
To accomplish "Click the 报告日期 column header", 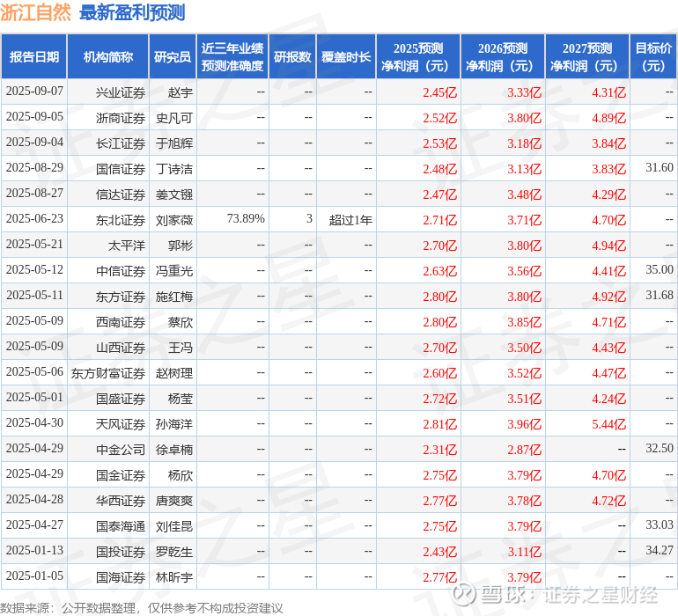I will pyautogui.click(x=34, y=57).
